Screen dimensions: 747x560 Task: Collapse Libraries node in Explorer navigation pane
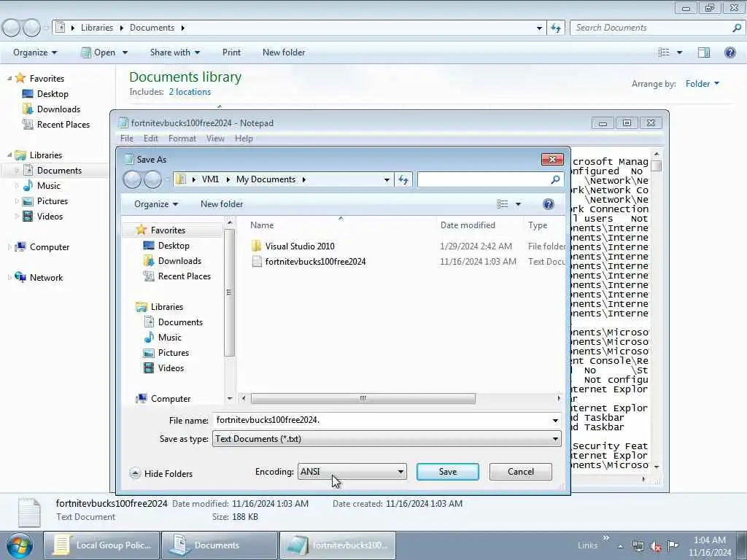pyautogui.click(x=9, y=155)
